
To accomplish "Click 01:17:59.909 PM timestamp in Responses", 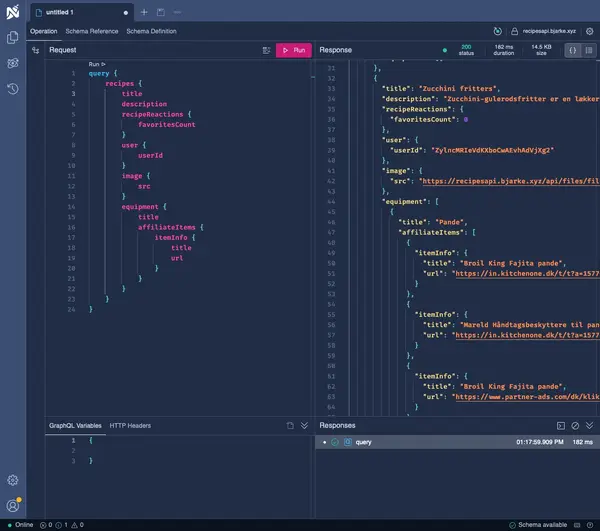I will point(540,442).
